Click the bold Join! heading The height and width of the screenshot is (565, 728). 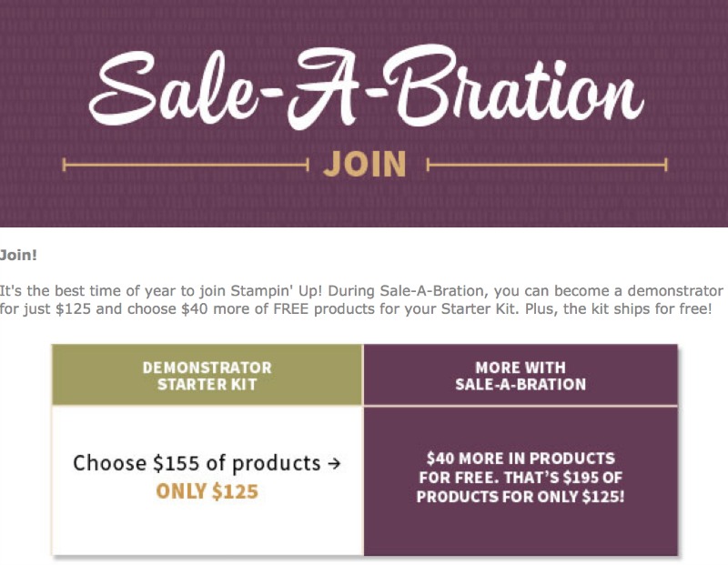coord(18,255)
